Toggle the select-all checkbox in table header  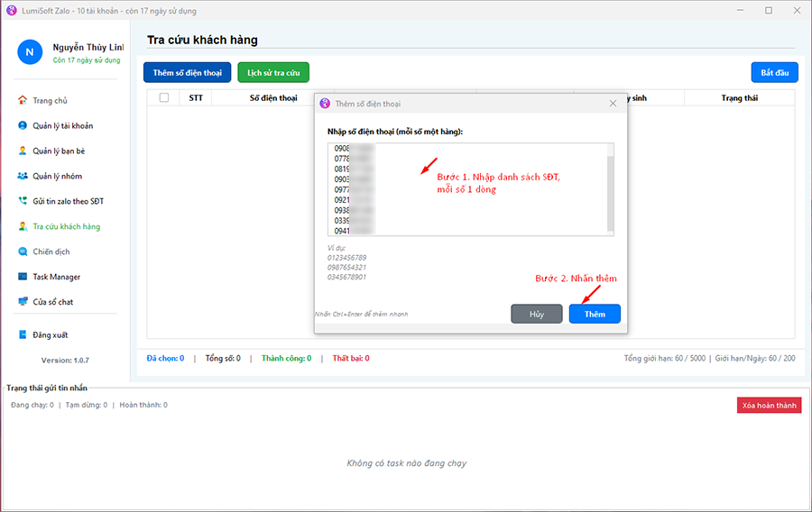coord(164,98)
